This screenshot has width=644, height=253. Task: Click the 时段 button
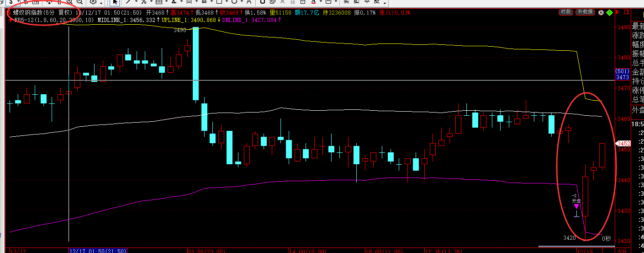point(565,12)
